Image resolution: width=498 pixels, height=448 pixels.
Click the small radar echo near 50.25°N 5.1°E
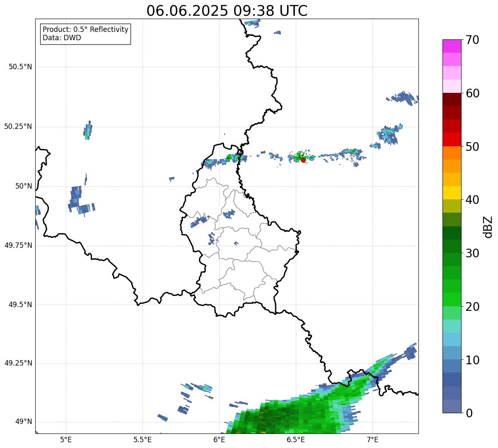point(87,130)
